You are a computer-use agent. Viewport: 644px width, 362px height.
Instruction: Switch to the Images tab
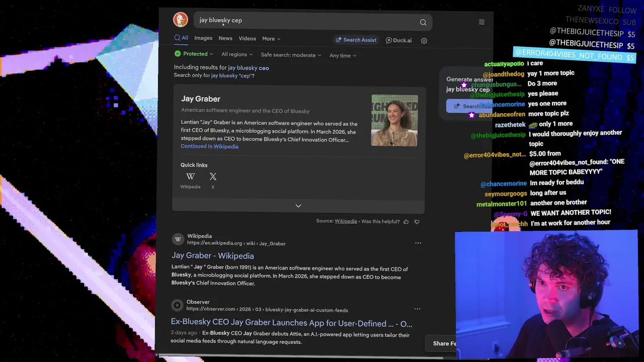point(203,38)
